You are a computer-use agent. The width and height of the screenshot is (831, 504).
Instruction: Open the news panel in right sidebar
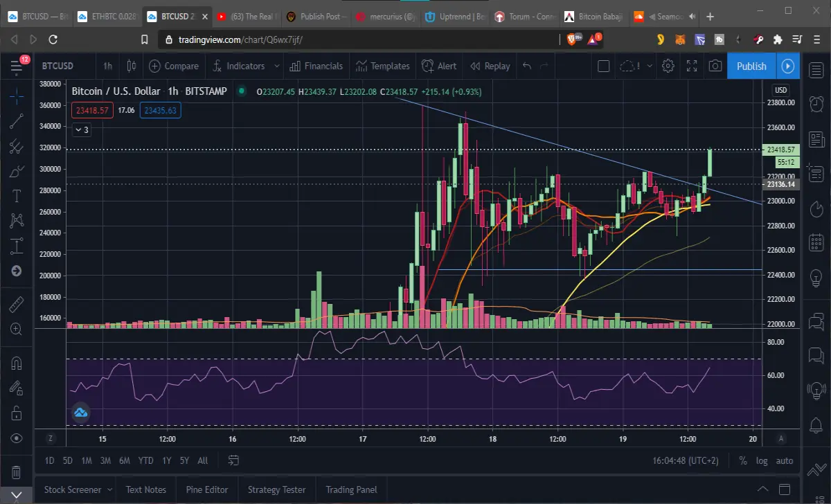pyautogui.click(x=816, y=138)
